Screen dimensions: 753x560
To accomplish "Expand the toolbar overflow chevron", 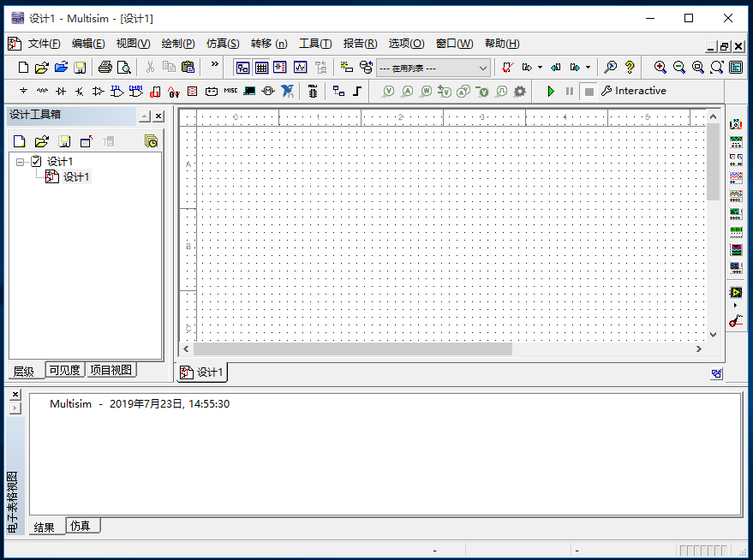I will 214,65.
